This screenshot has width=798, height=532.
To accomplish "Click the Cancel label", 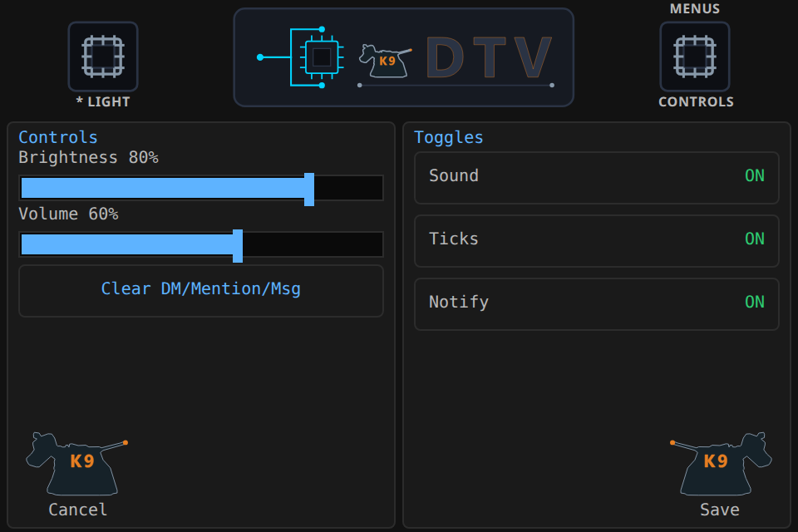I will click(x=78, y=510).
